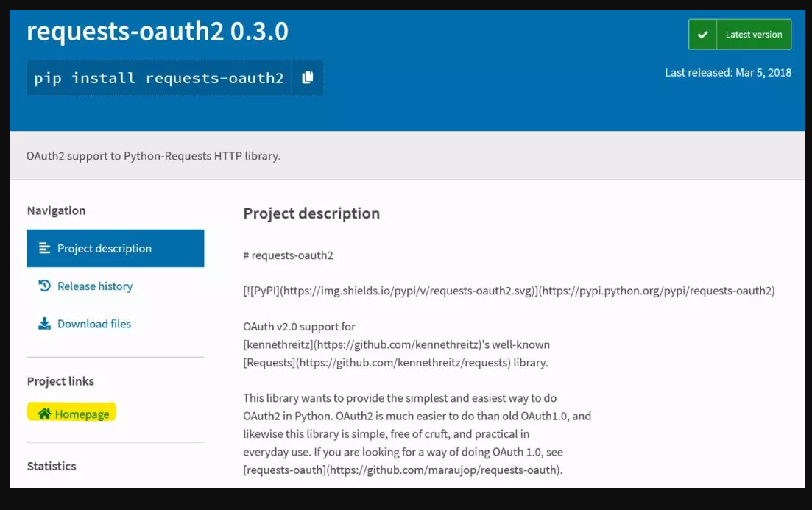Click the requests-oauth2 0.3.0 title

pyautogui.click(x=158, y=31)
